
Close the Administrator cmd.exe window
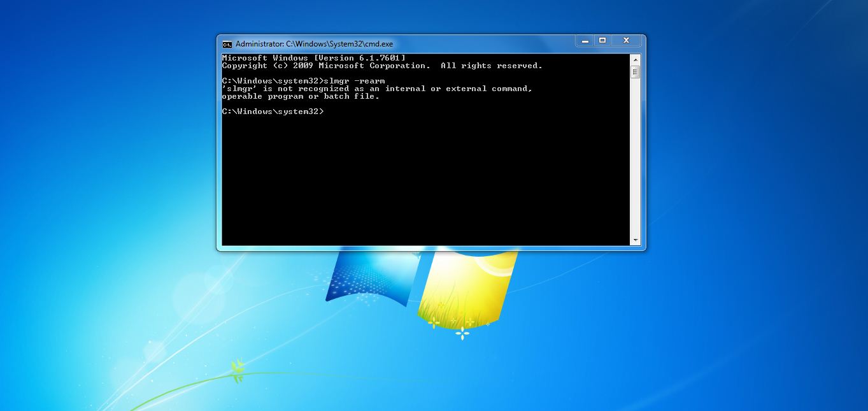(x=625, y=40)
